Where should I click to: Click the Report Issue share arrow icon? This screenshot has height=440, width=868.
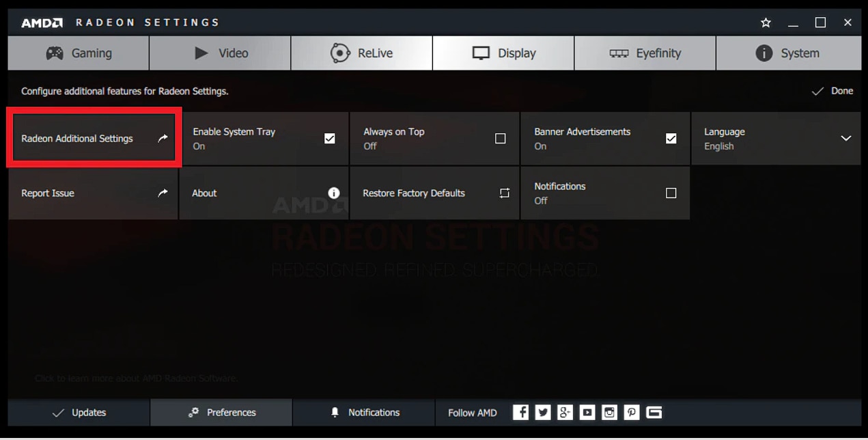(x=163, y=193)
